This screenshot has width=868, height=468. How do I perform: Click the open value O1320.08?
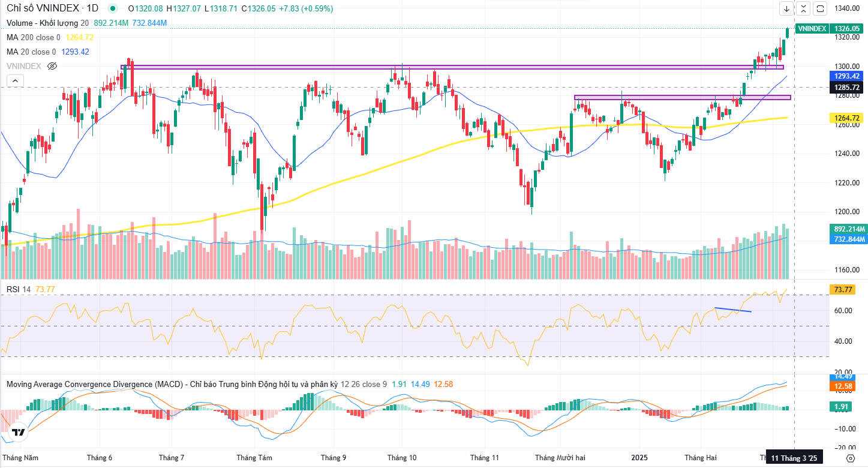146,8
